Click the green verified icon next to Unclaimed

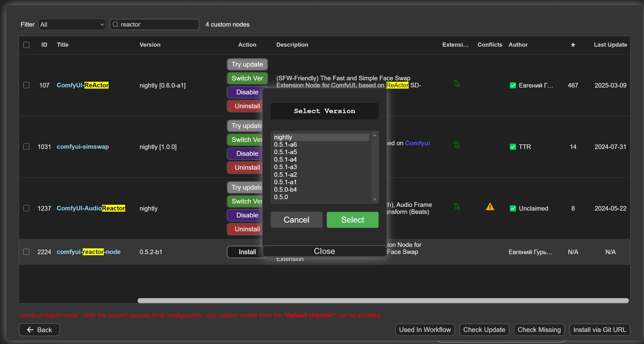[x=513, y=208]
